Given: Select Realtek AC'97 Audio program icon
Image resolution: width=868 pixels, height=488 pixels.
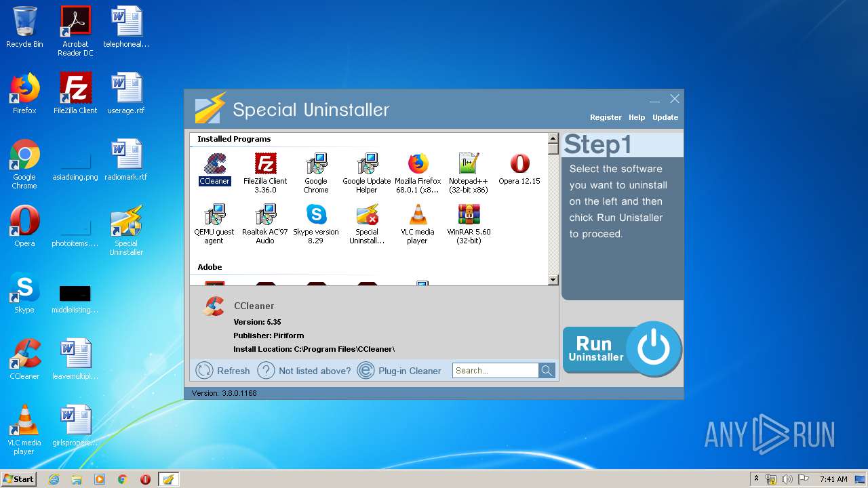Looking at the screenshot, I should coord(265,224).
